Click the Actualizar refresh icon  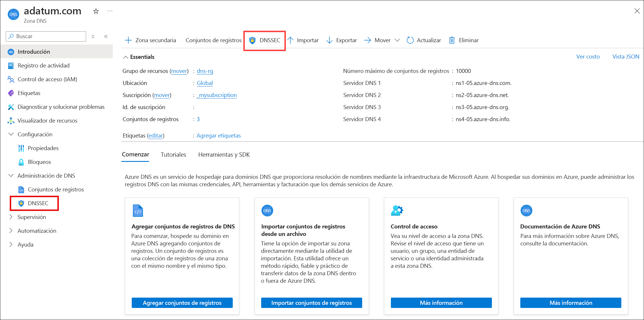click(x=410, y=40)
